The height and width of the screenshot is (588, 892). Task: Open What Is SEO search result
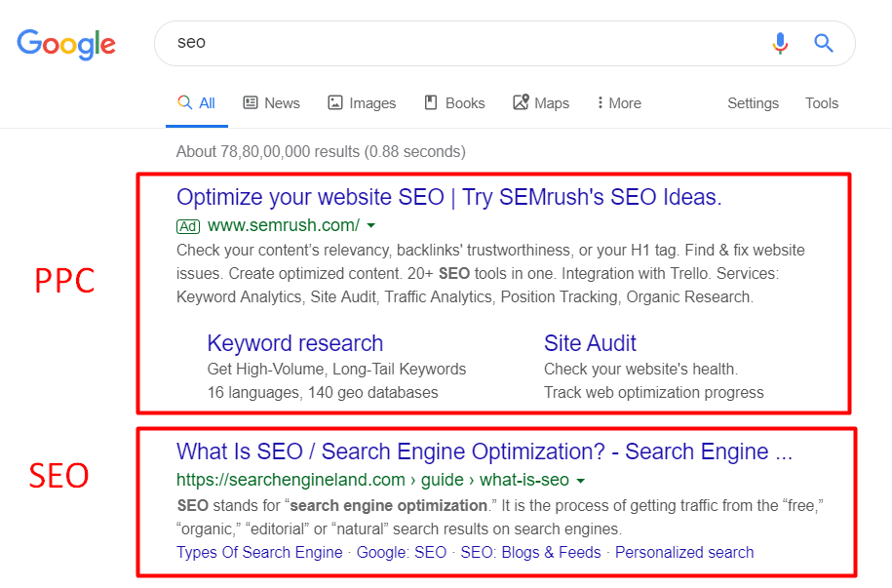click(x=485, y=451)
